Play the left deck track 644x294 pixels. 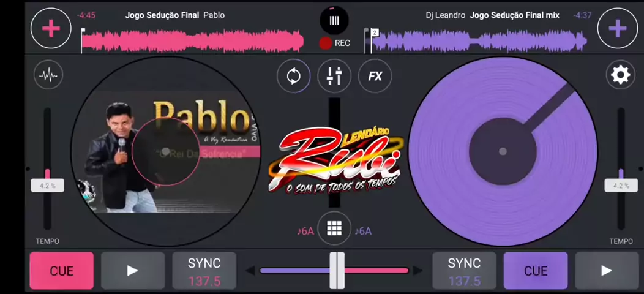[x=133, y=271]
